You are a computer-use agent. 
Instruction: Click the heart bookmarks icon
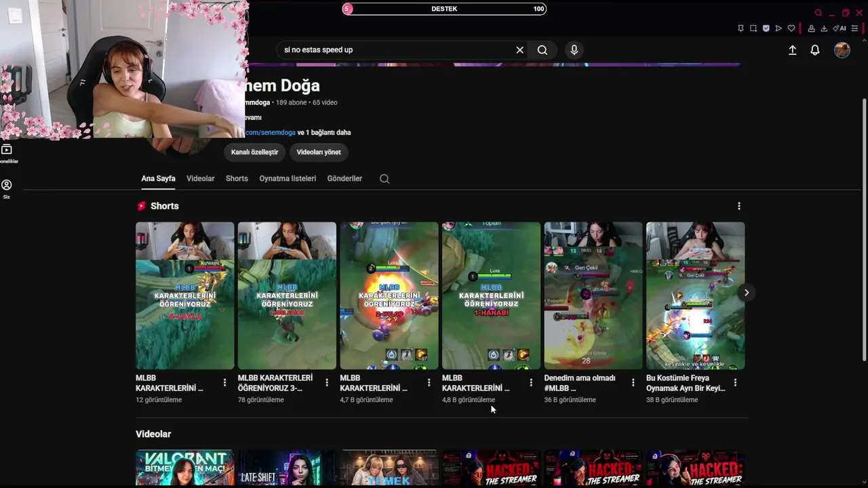(x=791, y=28)
